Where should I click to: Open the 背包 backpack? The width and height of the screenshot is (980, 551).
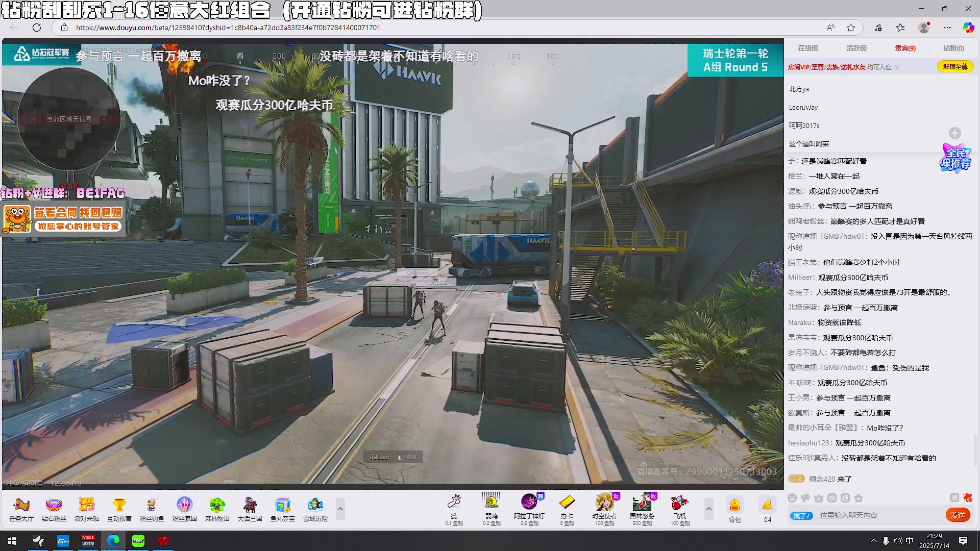point(734,509)
